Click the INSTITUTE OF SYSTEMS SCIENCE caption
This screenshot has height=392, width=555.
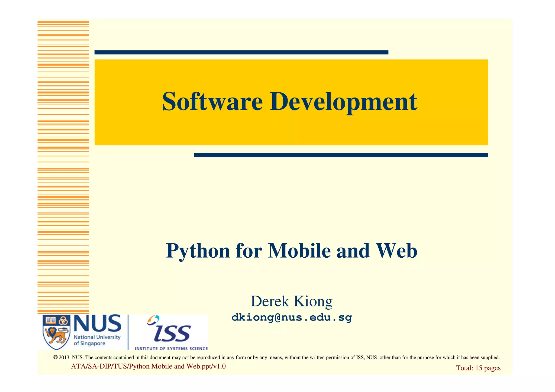(x=171, y=349)
